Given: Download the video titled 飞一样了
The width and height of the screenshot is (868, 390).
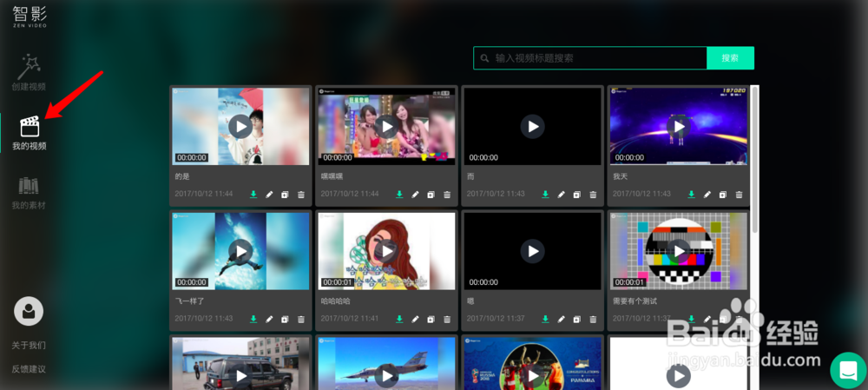Looking at the screenshot, I should (253, 319).
